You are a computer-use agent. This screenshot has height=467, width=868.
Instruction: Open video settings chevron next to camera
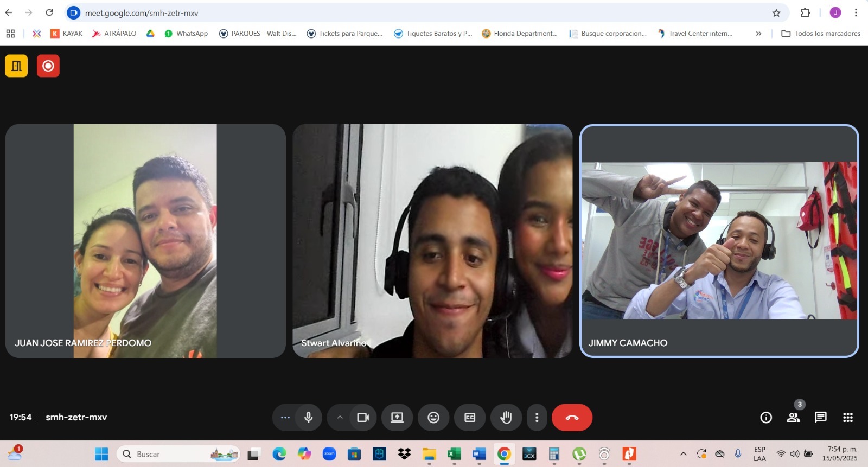click(x=340, y=417)
